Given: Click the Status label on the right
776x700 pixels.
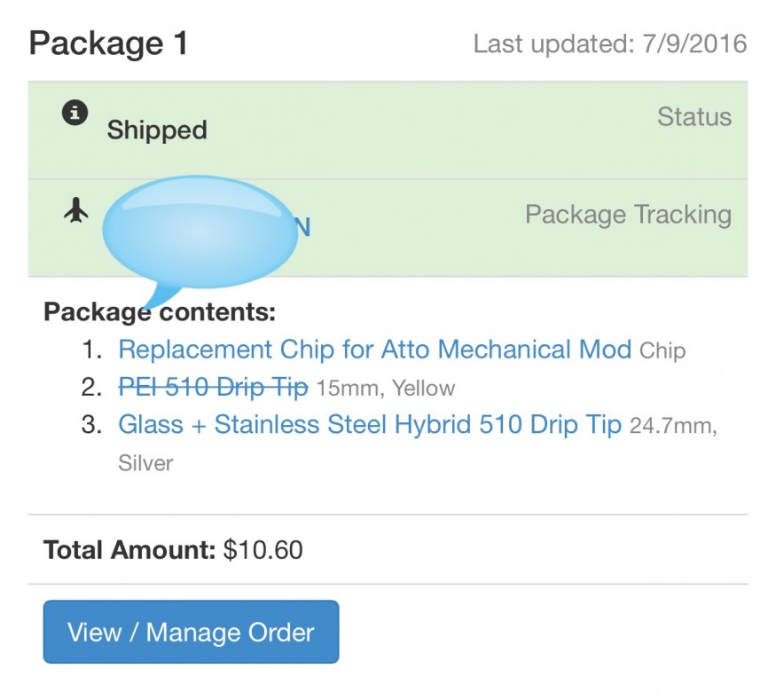Looking at the screenshot, I should 694,117.
